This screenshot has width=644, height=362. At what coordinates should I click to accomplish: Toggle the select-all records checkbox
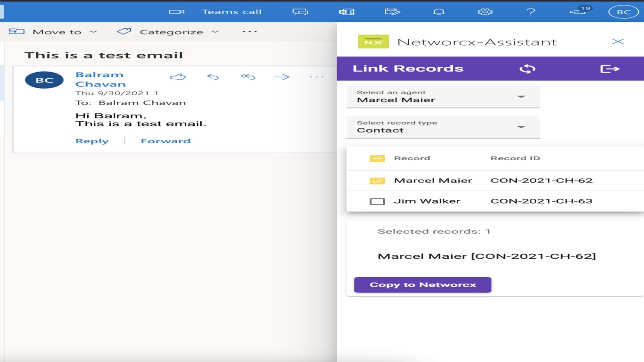coord(377,159)
